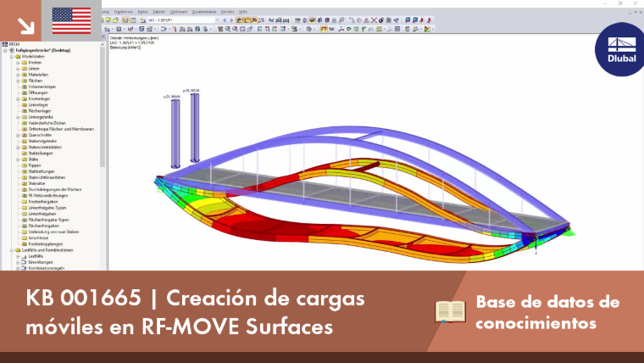Viewport: 644px width, 363px height.
Task: Click the RFEM icon atop the navigator panel
Action: pos(5,44)
